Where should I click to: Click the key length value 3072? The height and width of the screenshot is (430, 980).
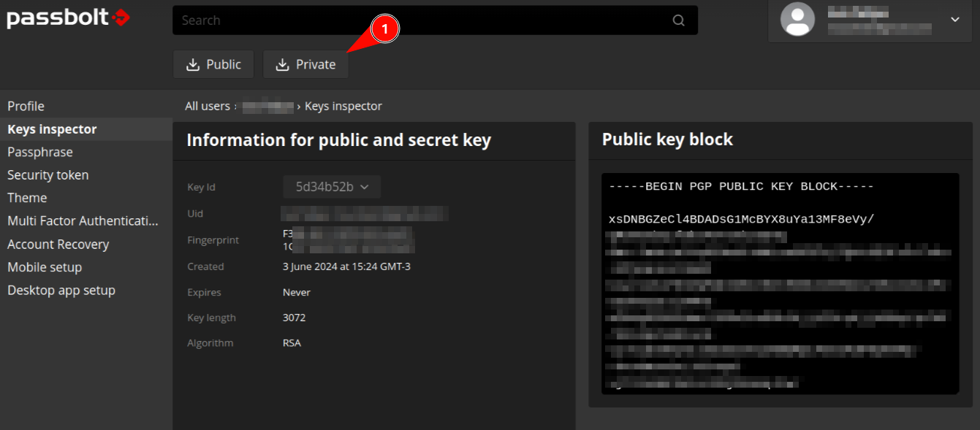[x=294, y=318]
